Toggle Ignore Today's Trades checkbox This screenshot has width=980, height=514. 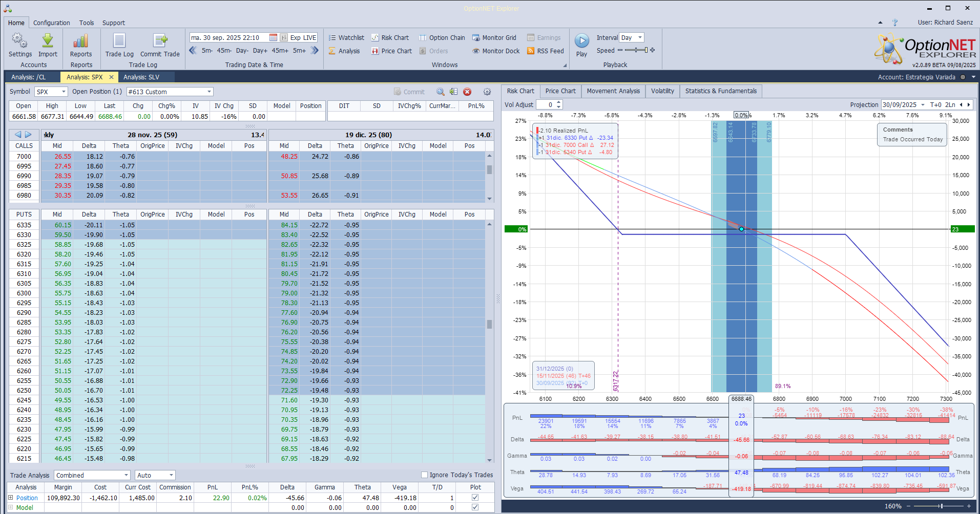coord(424,475)
